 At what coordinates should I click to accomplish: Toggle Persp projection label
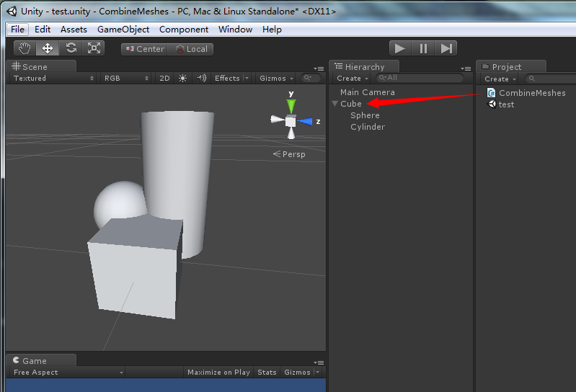pos(289,154)
